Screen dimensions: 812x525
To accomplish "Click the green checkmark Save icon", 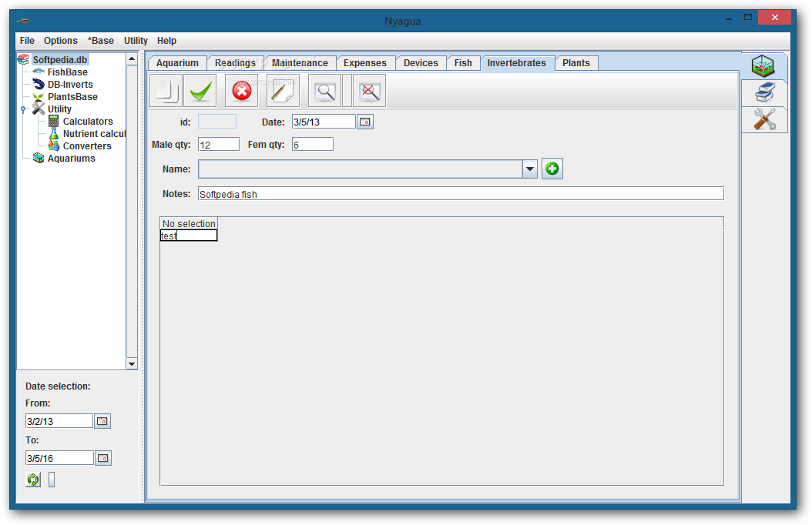I will tap(200, 91).
